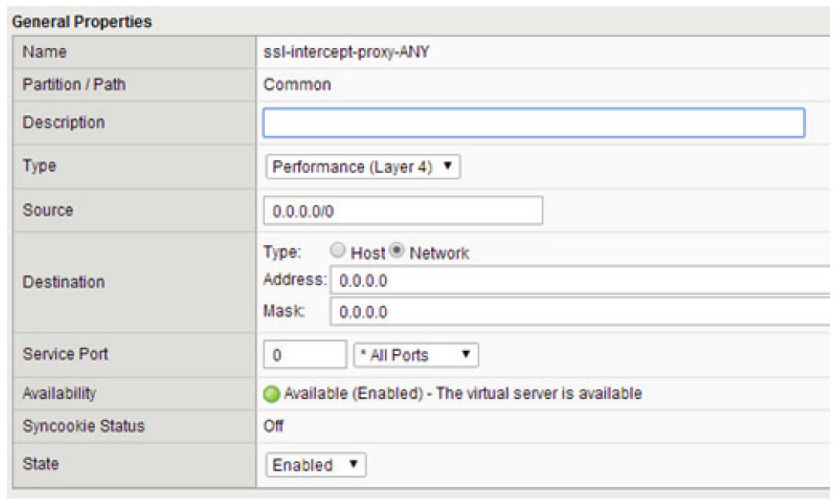Click the ssl-intercept-proxy-ANY name text
This screenshot has height=504, width=837.
click(x=346, y=52)
